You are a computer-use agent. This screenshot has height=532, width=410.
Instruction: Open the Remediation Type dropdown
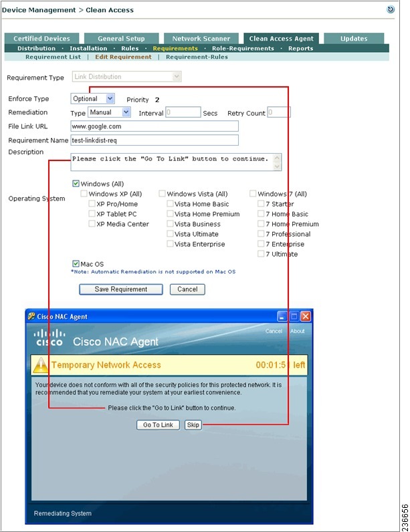click(109, 112)
